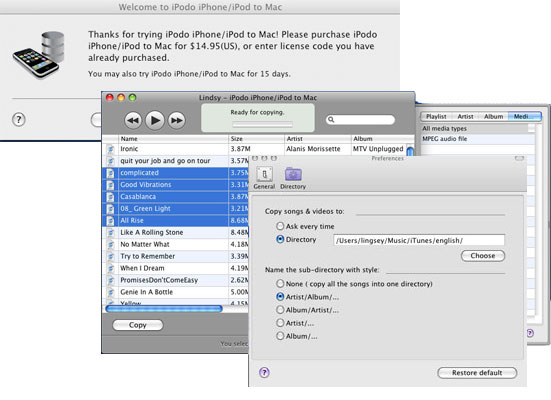551x400 pixels.
Task: Switch to the Album tab
Action: click(x=493, y=116)
